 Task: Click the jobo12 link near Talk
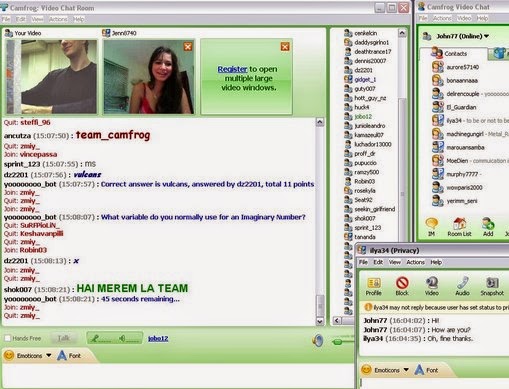[x=158, y=338]
